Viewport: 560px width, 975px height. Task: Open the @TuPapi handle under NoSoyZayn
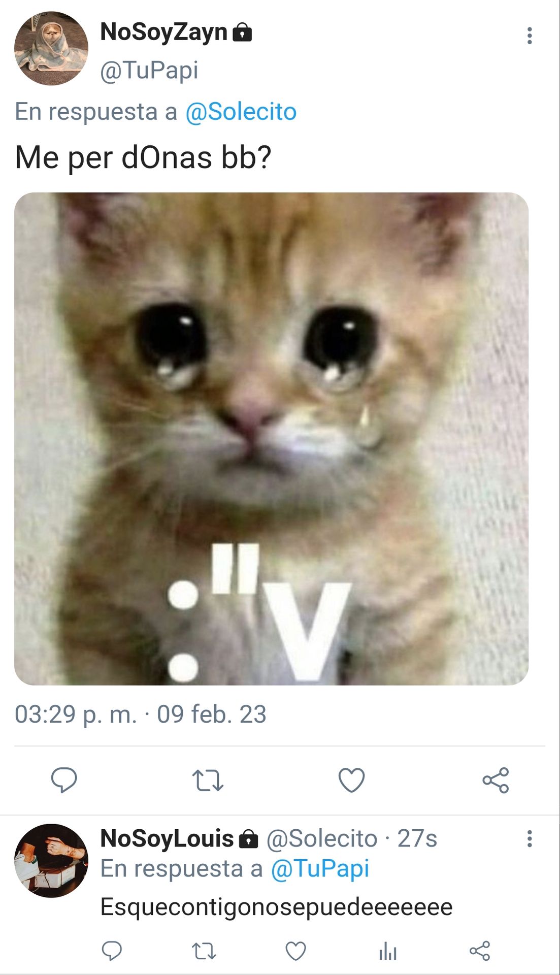[149, 70]
